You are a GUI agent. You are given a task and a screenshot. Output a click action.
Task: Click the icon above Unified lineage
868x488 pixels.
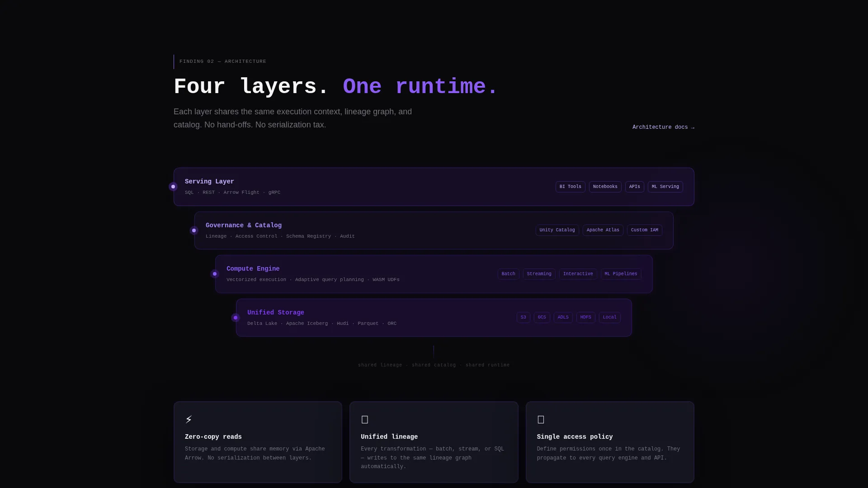tap(365, 420)
